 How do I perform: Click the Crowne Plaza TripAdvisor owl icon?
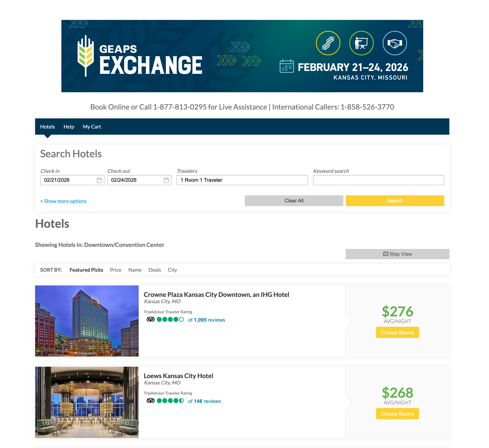coord(150,319)
